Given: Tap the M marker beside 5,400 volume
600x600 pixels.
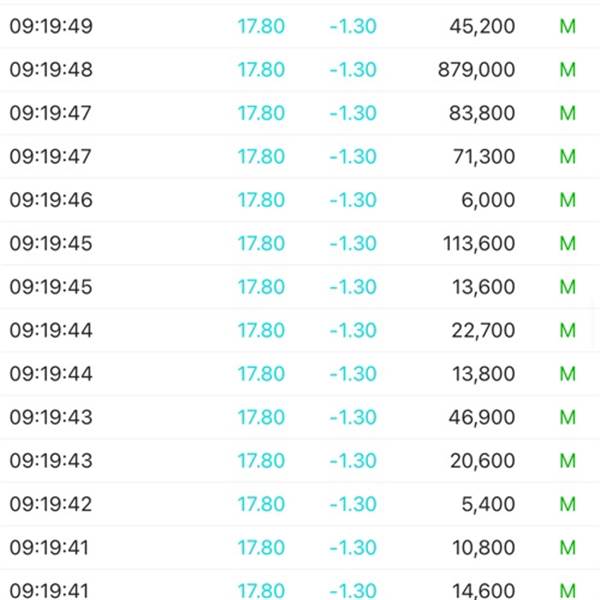Looking at the screenshot, I should (x=567, y=504).
